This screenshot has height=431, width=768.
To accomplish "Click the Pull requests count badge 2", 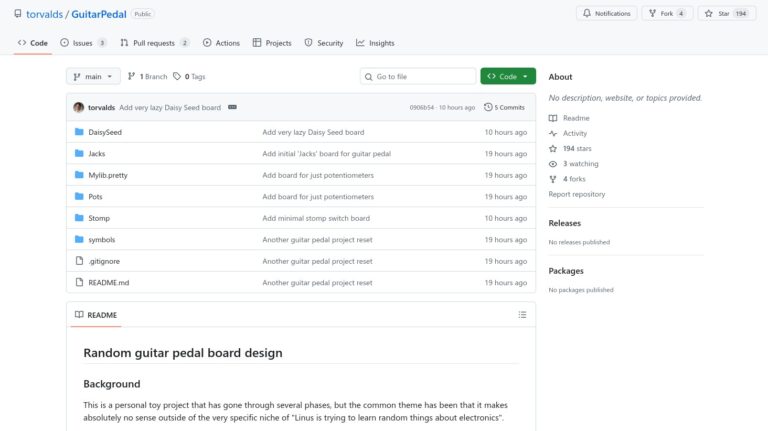I will click(x=185, y=43).
